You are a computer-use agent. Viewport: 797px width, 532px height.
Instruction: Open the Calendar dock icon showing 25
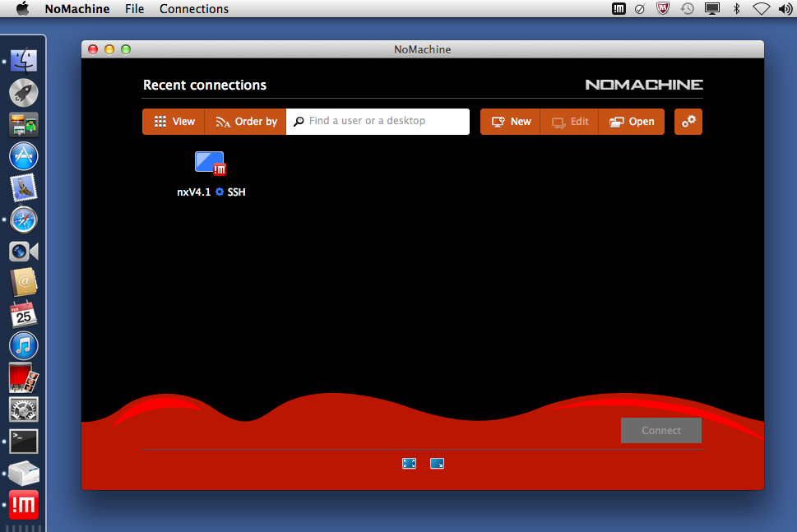[23, 315]
